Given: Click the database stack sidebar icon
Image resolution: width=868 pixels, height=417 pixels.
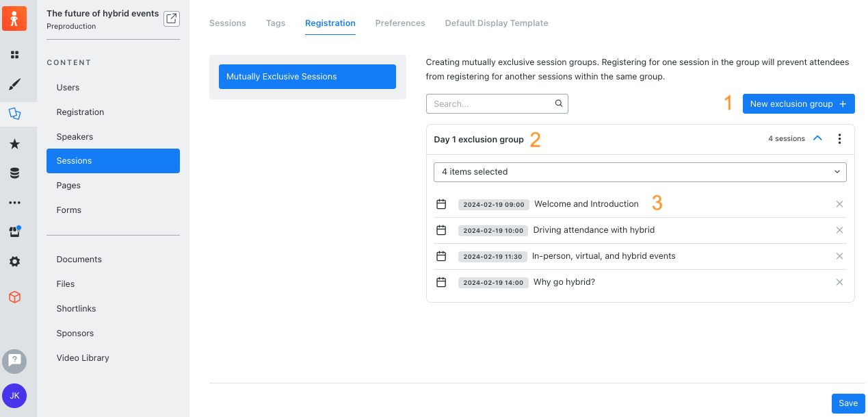Looking at the screenshot, I should pyautogui.click(x=15, y=173).
